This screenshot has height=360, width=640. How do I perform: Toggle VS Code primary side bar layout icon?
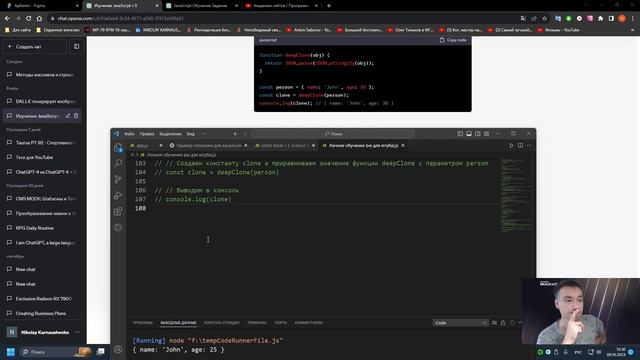coord(460,133)
